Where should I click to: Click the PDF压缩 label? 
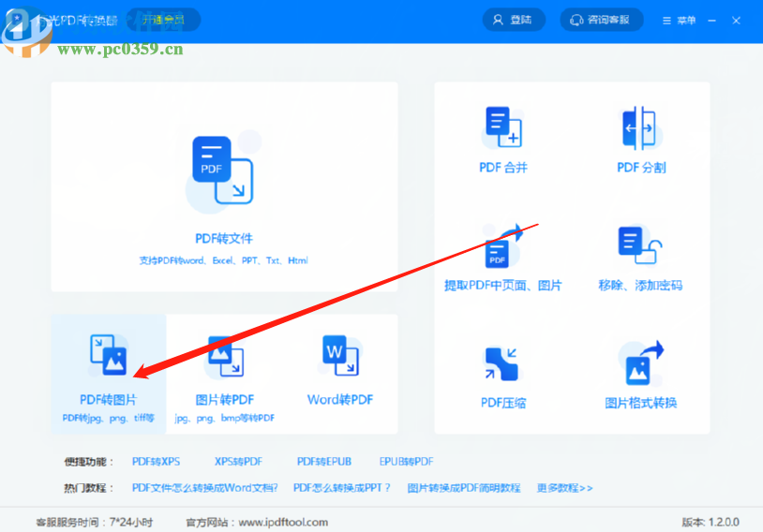tap(503, 403)
